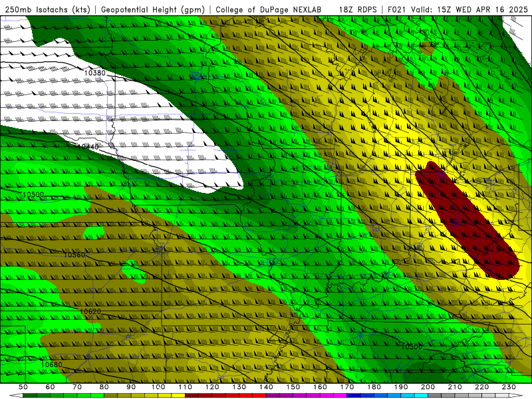Select the 10680 height contour label

[x=52, y=364]
